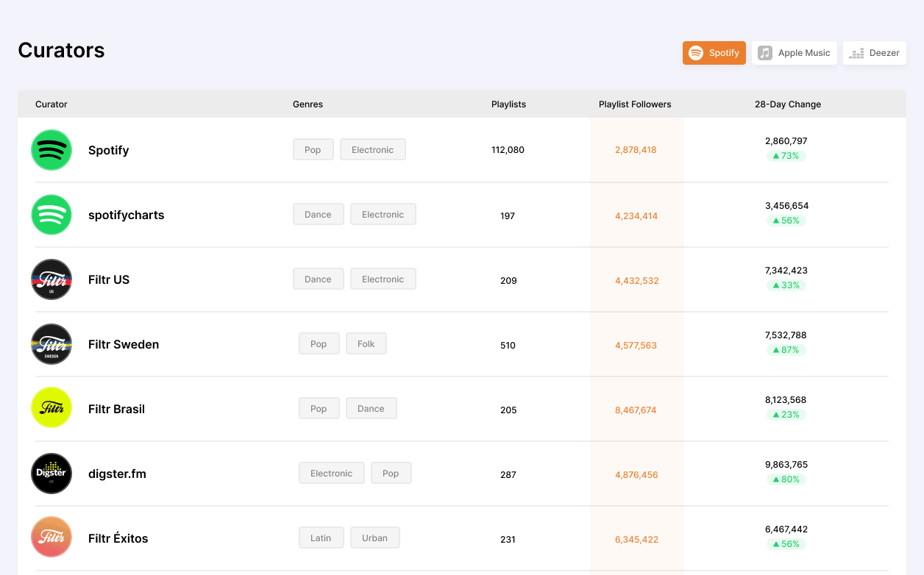Click 28-day change value 2,860,797
This screenshot has height=575, width=924.
coord(786,141)
